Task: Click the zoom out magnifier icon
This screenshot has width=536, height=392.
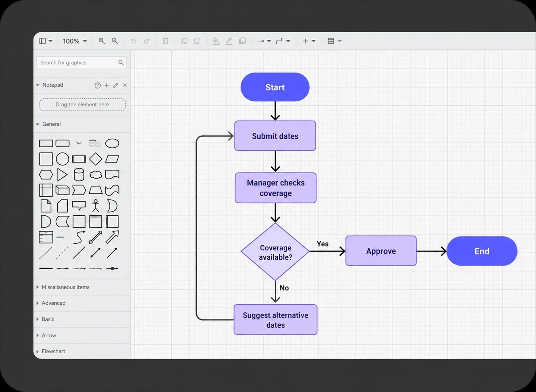Action: coord(115,41)
